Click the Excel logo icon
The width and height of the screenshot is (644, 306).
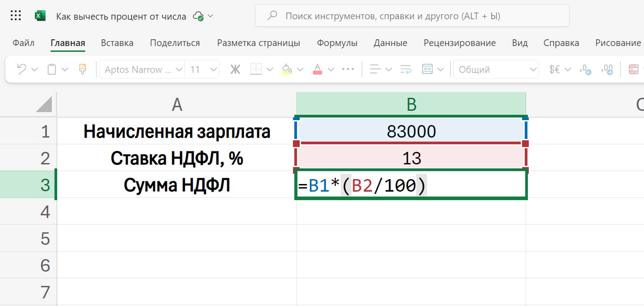point(40,16)
